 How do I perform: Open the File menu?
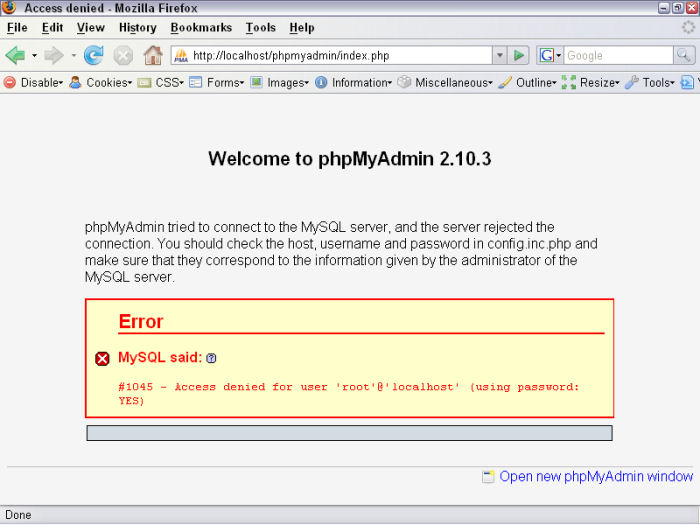[17, 28]
